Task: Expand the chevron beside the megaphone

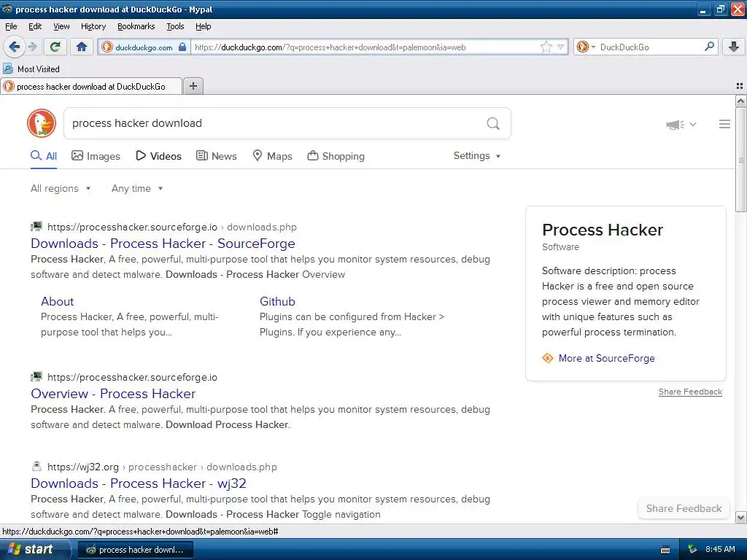Action: pyautogui.click(x=693, y=124)
